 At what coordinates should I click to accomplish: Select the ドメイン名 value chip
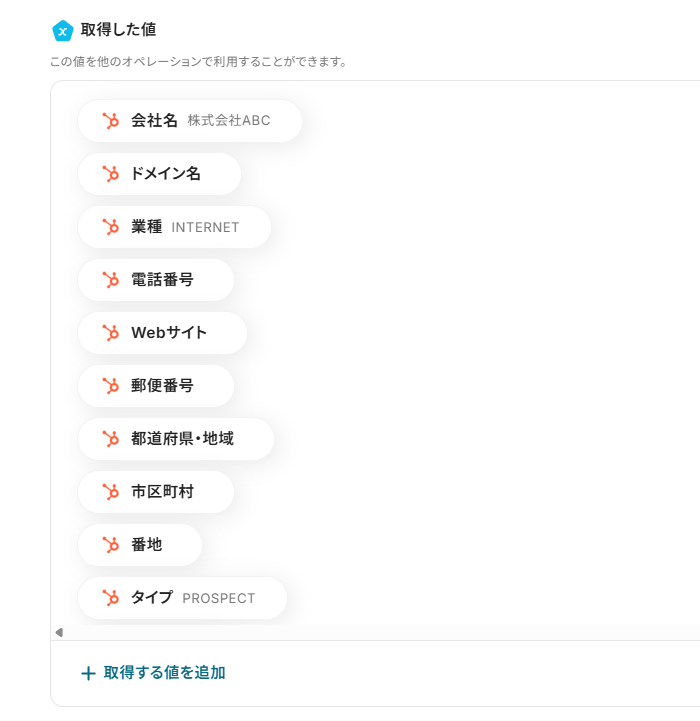[160, 174]
